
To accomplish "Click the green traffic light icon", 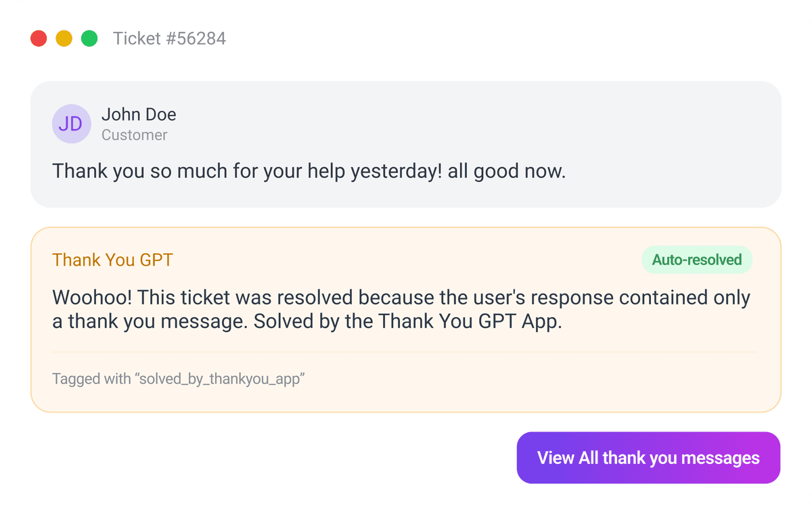I will (89, 38).
